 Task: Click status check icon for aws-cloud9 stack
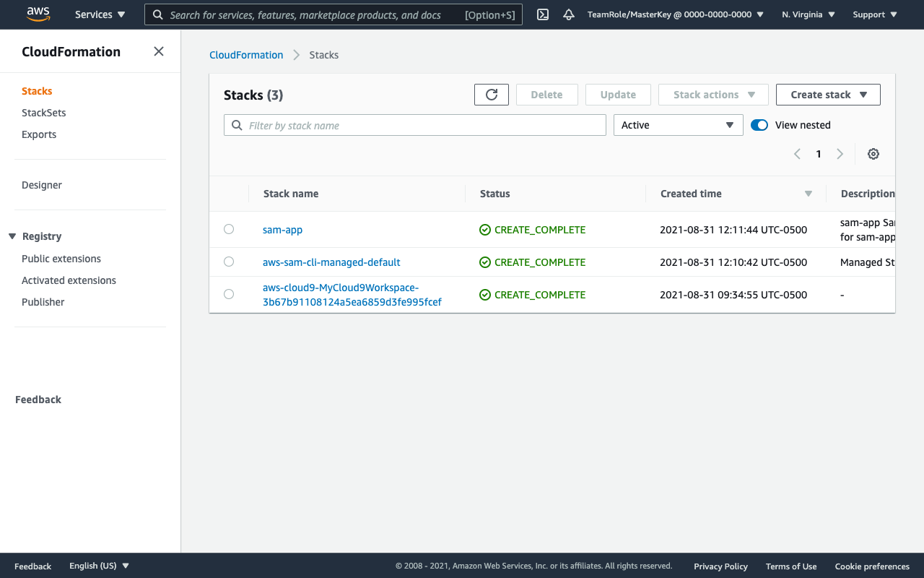coord(485,295)
